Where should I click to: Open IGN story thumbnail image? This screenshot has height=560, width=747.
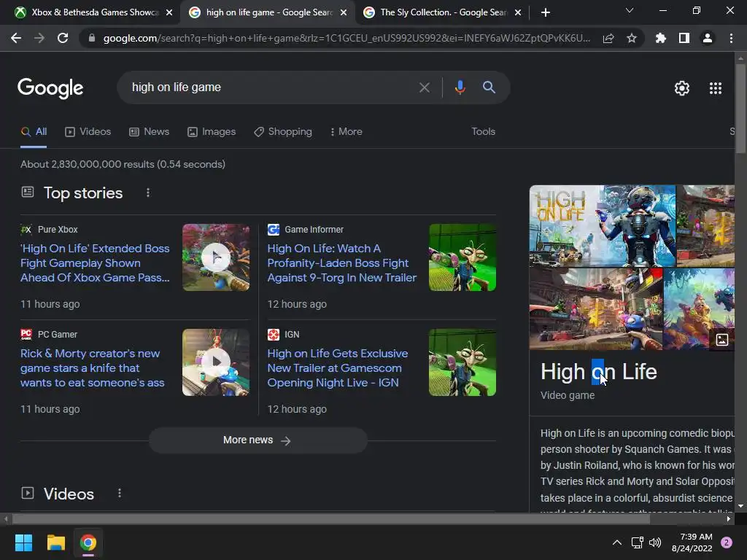click(x=462, y=362)
